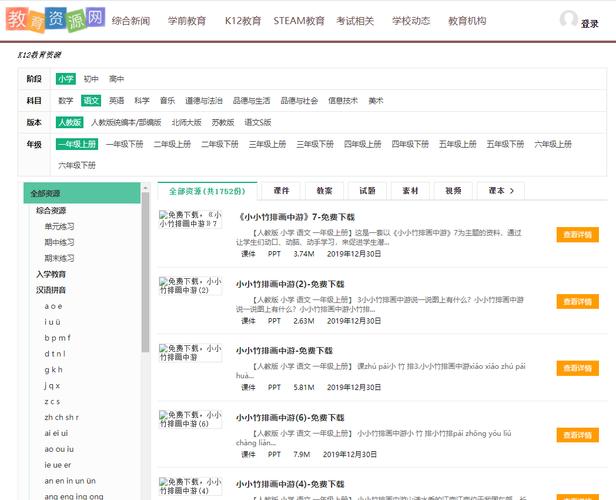
Task: Click the up arrow on the sidebar scrollbar
Action: coord(145,188)
